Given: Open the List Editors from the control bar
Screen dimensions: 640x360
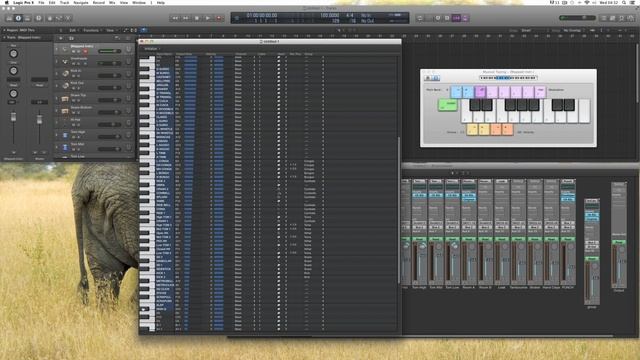Looking at the screenshot, I should click(604, 18).
